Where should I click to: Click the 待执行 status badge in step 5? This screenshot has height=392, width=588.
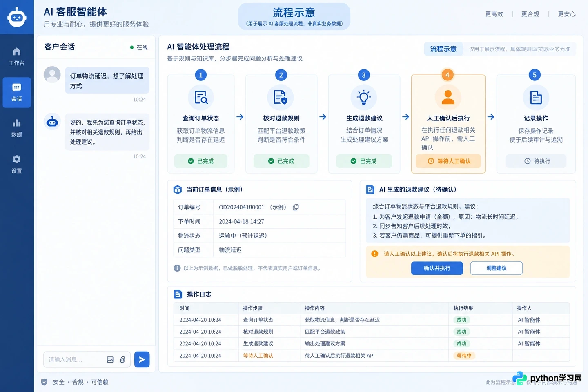[536, 161]
